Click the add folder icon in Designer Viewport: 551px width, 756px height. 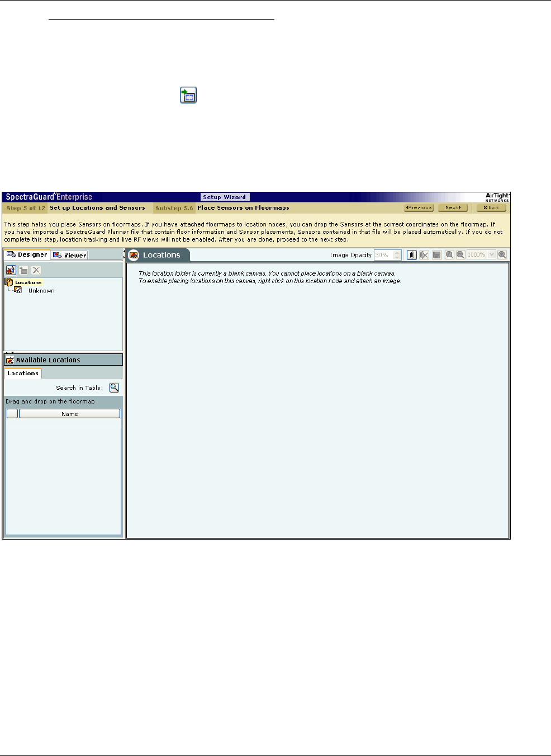[x=23, y=270]
